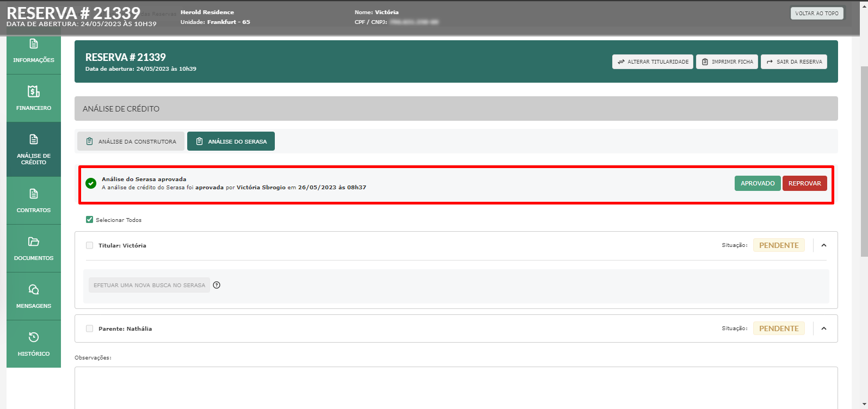The height and width of the screenshot is (409, 868).
Task: Check the Titular: Victória checkbox
Action: (90, 245)
